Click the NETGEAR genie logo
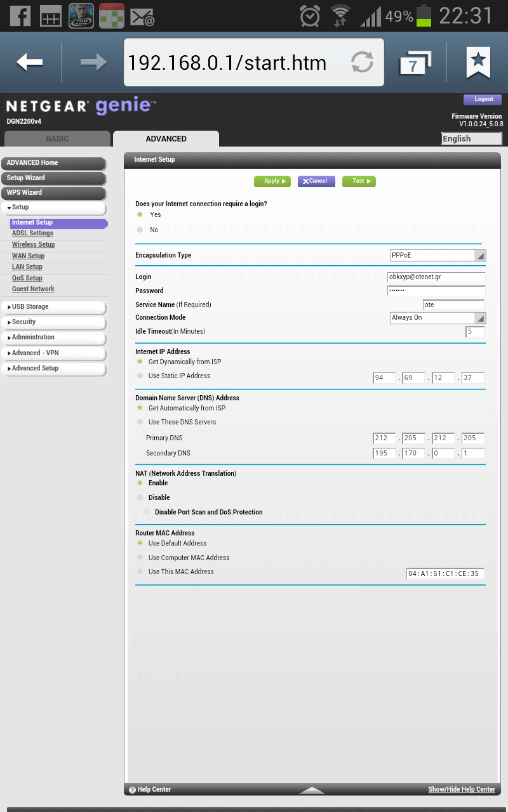The height and width of the screenshot is (812, 508). tap(81, 106)
